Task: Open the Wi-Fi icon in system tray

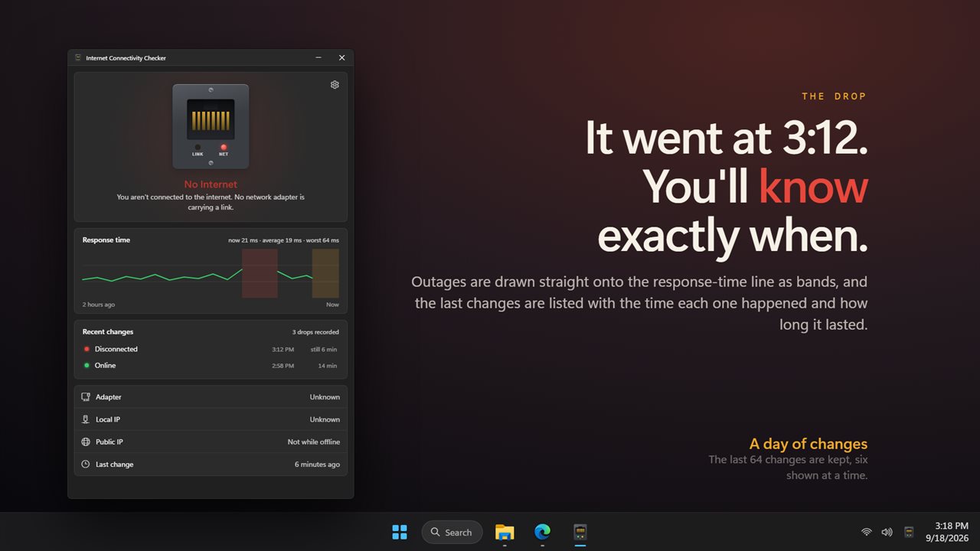Action: click(866, 532)
